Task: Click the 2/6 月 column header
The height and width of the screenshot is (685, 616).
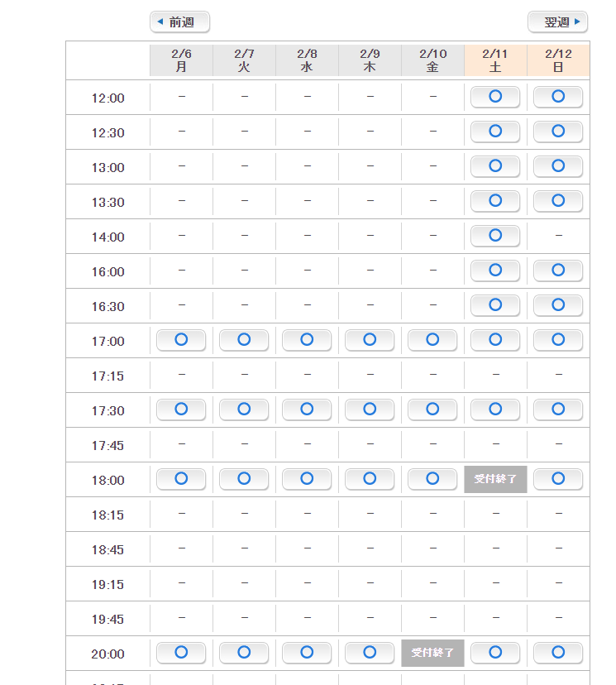Action: (x=181, y=60)
